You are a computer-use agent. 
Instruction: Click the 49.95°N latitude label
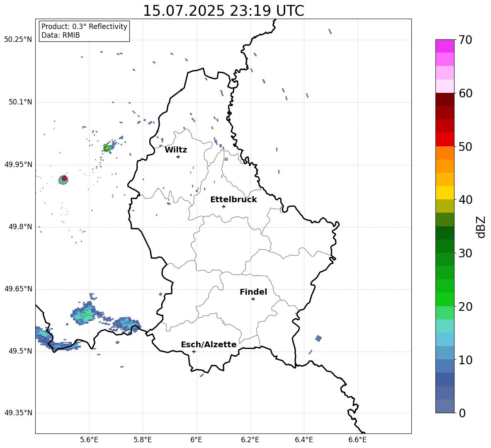tap(18, 165)
